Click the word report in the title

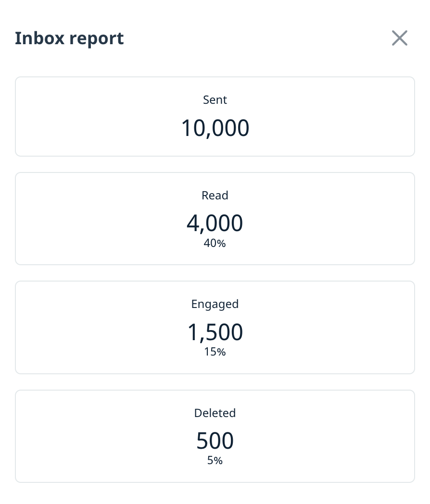point(97,39)
